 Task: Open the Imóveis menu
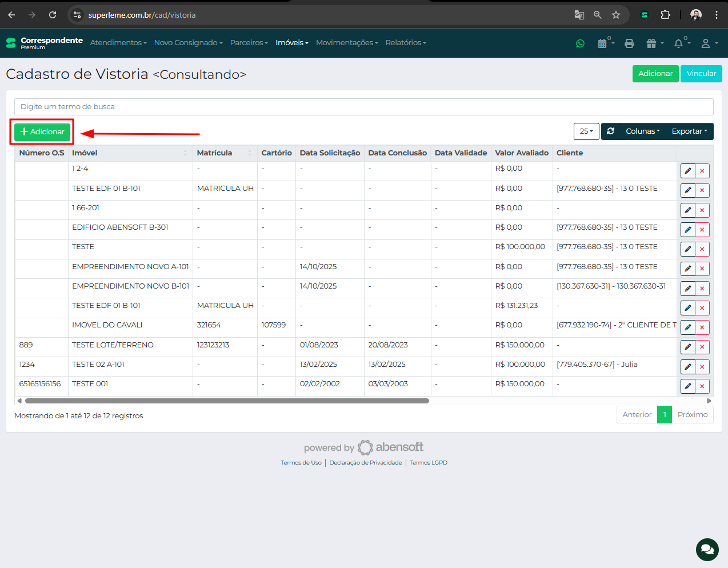click(x=291, y=43)
